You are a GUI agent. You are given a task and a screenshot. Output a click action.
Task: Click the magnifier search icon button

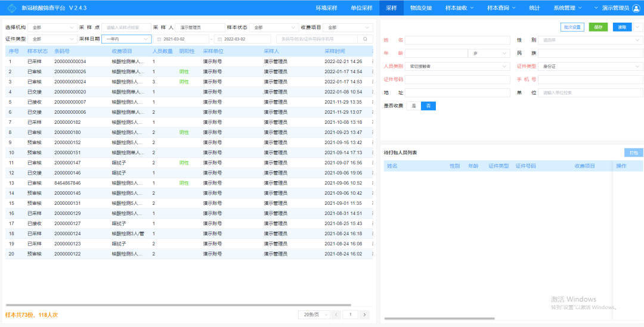(365, 39)
